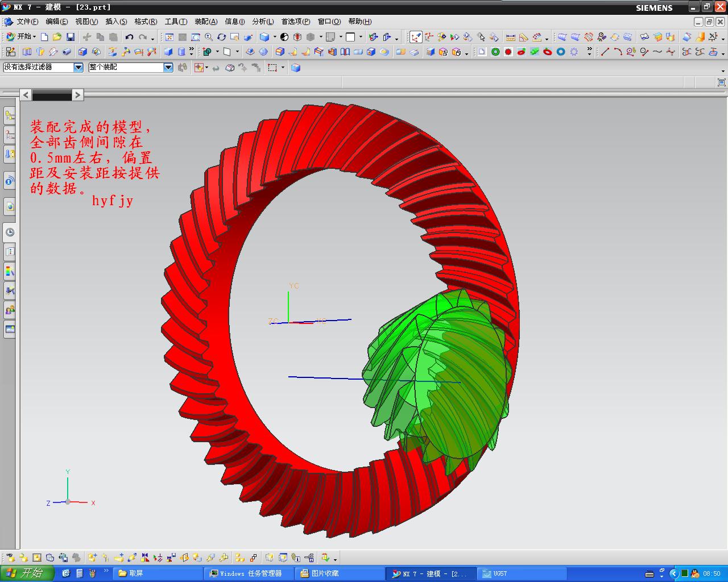Click the shaded rendering style cube icon

click(x=264, y=37)
